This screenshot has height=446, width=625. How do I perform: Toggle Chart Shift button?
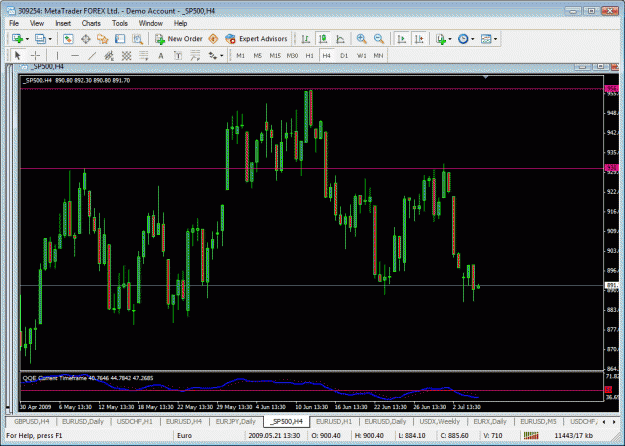[419, 39]
